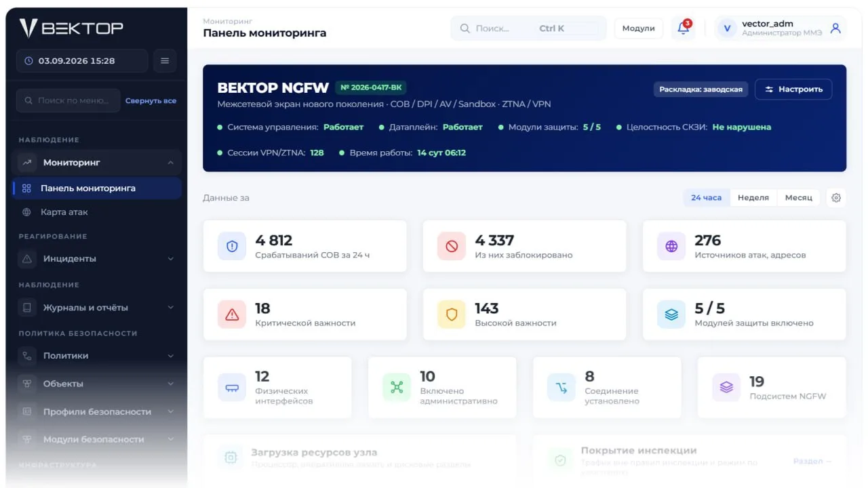Click the attack sources globe icon

pos(671,246)
